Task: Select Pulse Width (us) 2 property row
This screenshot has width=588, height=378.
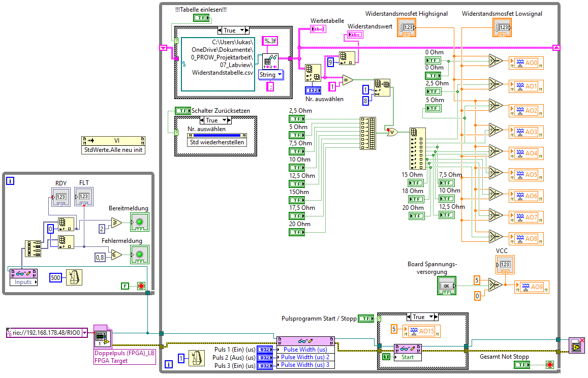Action: click(x=305, y=357)
